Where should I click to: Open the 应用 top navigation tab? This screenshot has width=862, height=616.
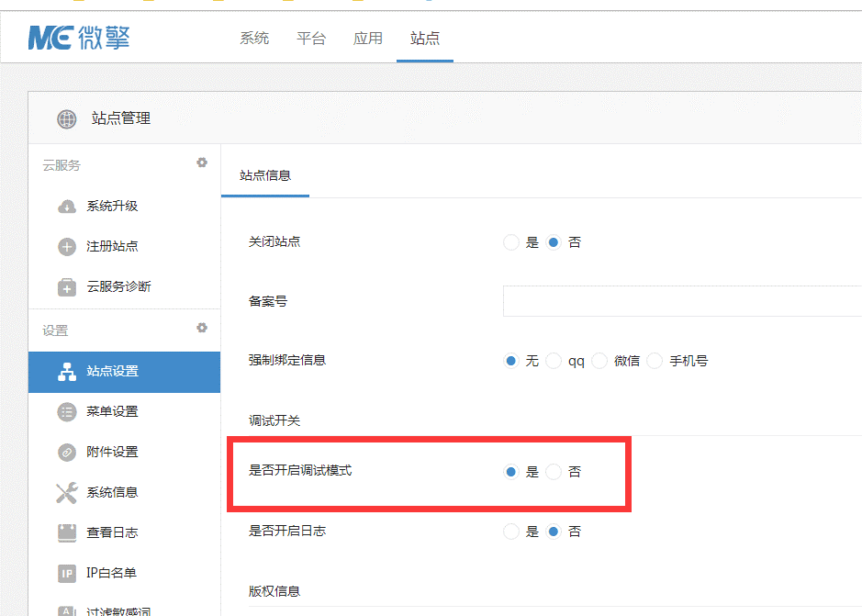click(x=368, y=39)
